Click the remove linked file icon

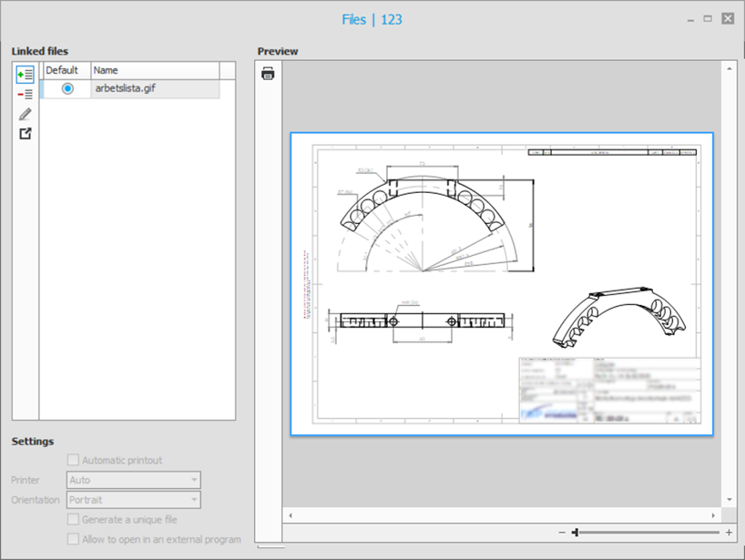tap(25, 94)
